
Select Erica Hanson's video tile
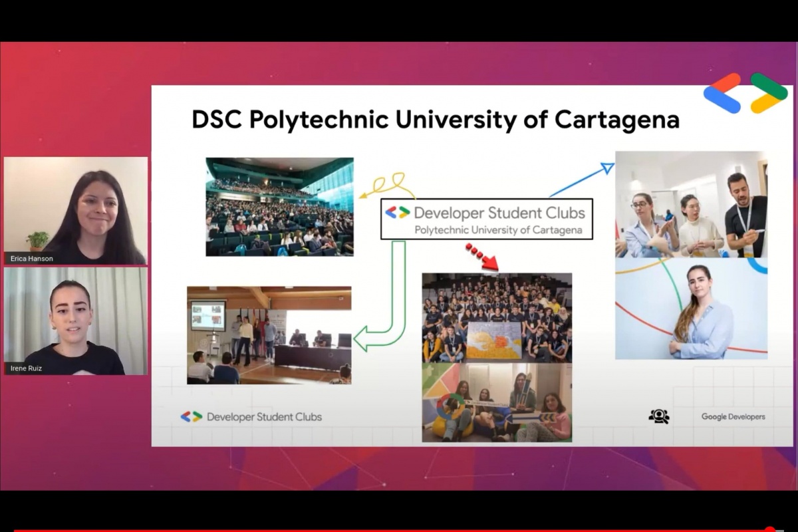coord(76,211)
